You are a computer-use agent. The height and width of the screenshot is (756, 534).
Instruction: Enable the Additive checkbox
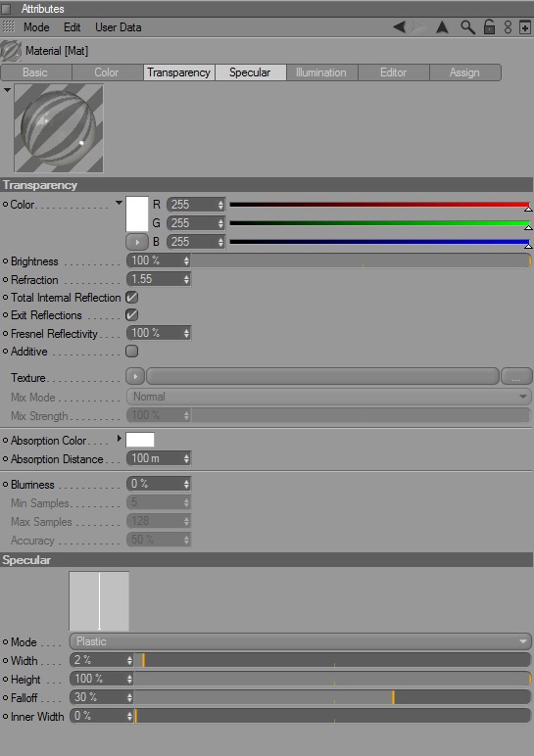pos(131,351)
